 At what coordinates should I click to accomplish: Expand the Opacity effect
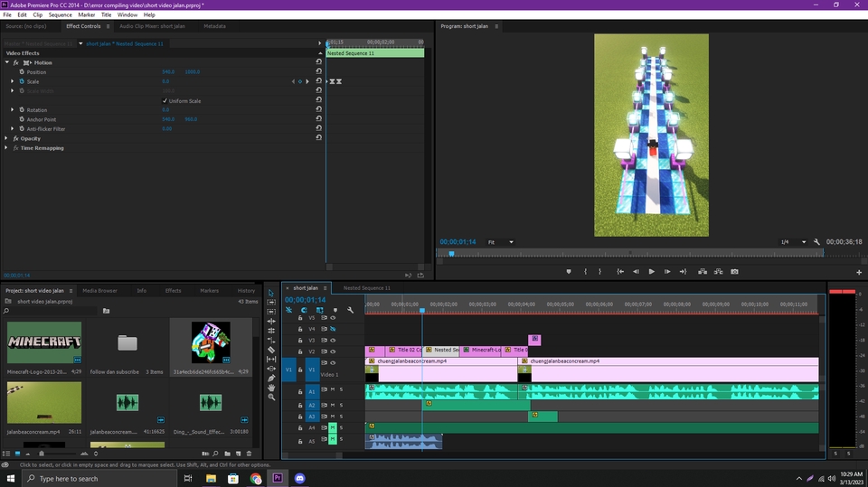pos(6,138)
